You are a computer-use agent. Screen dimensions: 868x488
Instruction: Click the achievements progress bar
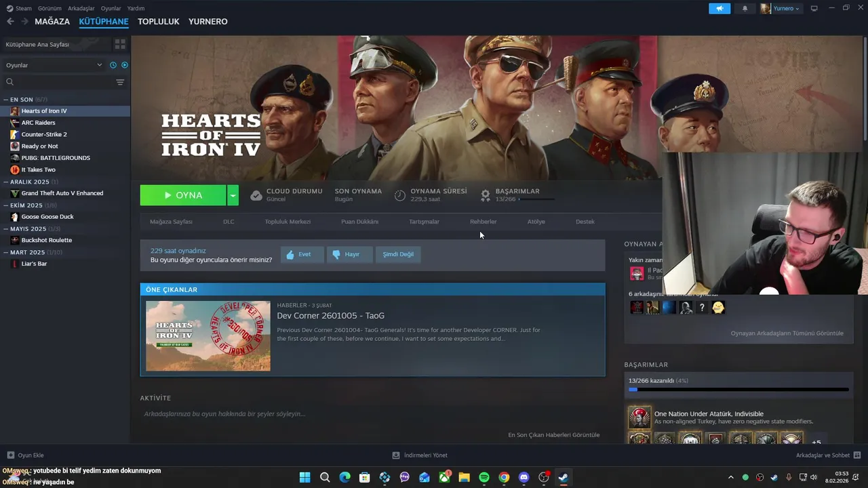click(x=738, y=390)
